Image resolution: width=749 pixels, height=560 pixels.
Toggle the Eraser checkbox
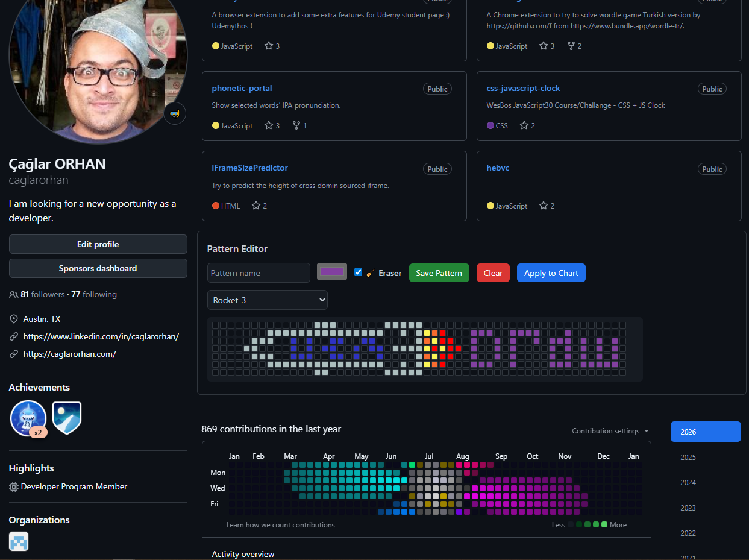point(359,272)
